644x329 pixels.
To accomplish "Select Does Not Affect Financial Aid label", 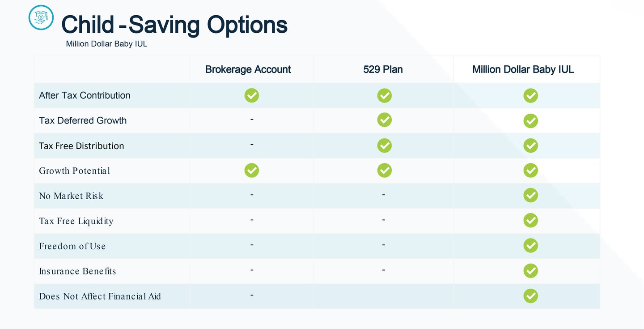I will tap(100, 296).
